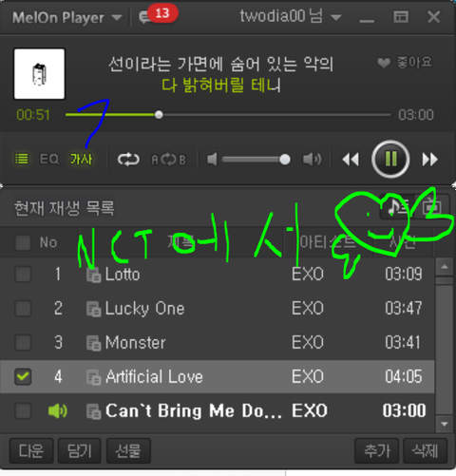Set volume to maximum via loud speaker icon
Viewport: 456px width, 476px height.
point(313,160)
